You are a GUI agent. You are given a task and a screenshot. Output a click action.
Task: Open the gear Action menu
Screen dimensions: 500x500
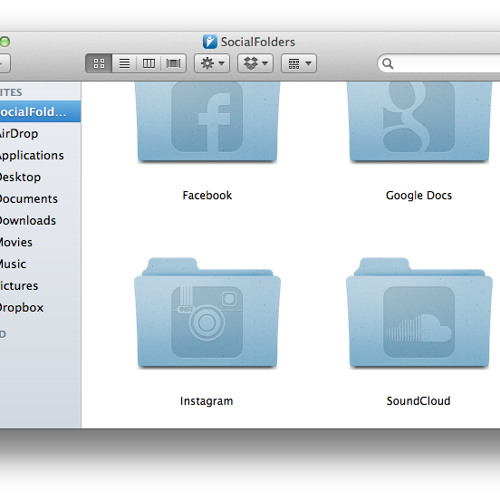click(x=212, y=63)
